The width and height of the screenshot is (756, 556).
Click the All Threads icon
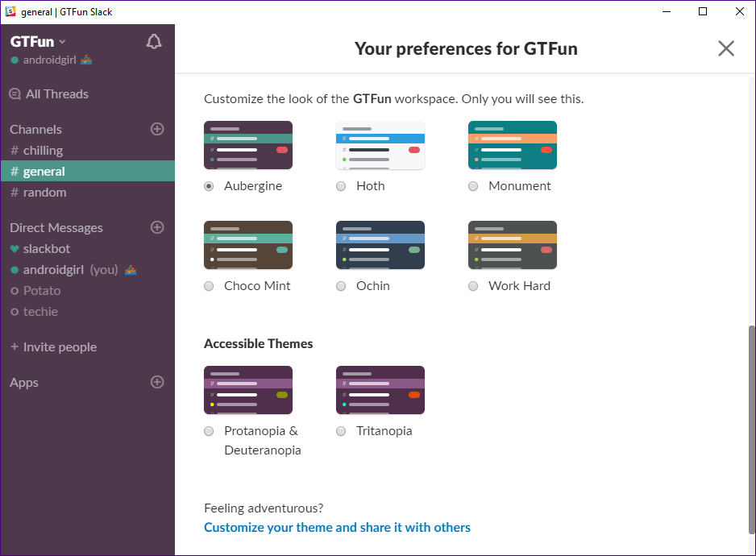pyautogui.click(x=15, y=93)
